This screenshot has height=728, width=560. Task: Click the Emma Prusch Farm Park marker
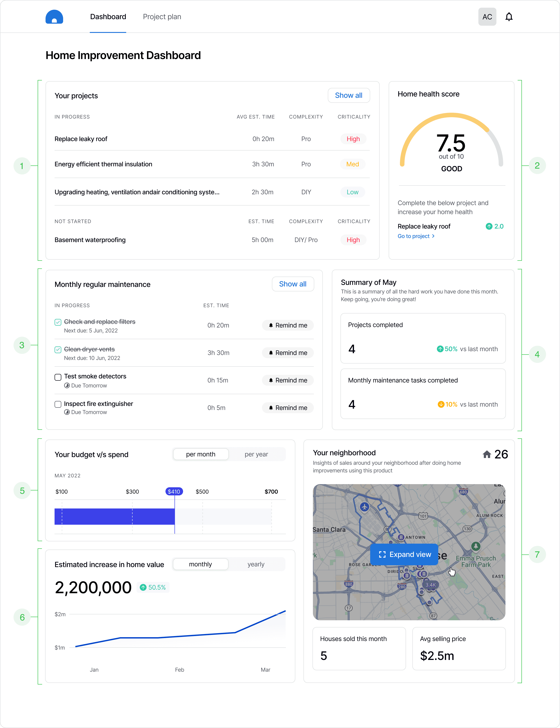(x=476, y=546)
